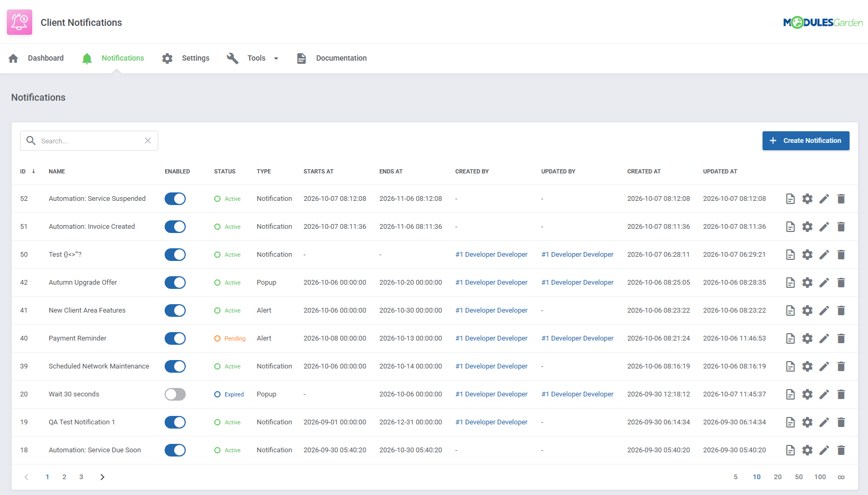The image size is (868, 495).
Task: Switch off QA Test Notification 1 toggle
Action: [x=175, y=422]
